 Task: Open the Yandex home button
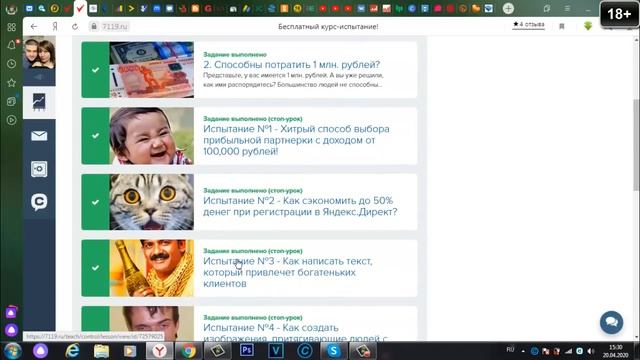(x=55, y=27)
